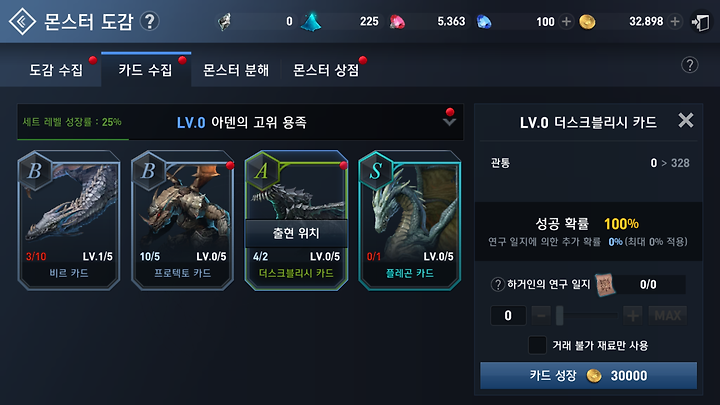The height and width of the screenshot is (405, 720).
Task: Add blue diamonds with plus icon
Action: click(567, 22)
